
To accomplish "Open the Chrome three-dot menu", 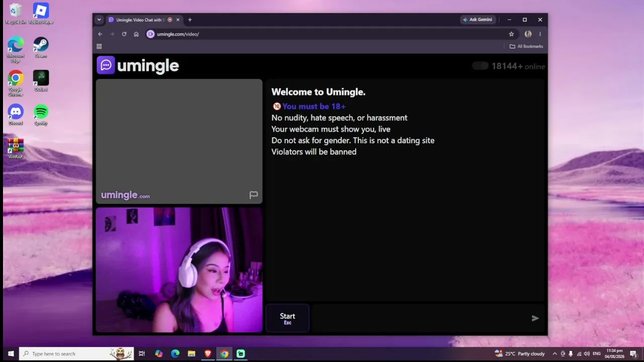I will coord(540,34).
